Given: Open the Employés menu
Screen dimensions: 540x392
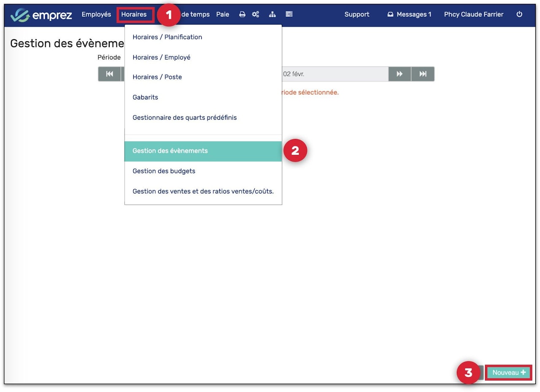Looking at the screenshot, I should [96, 14].
